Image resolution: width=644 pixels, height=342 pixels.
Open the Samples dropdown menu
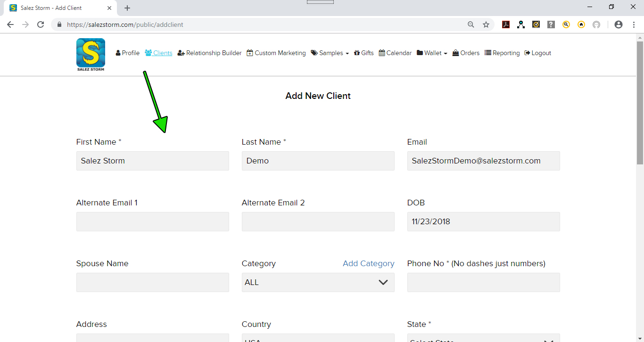coord(330,53)
